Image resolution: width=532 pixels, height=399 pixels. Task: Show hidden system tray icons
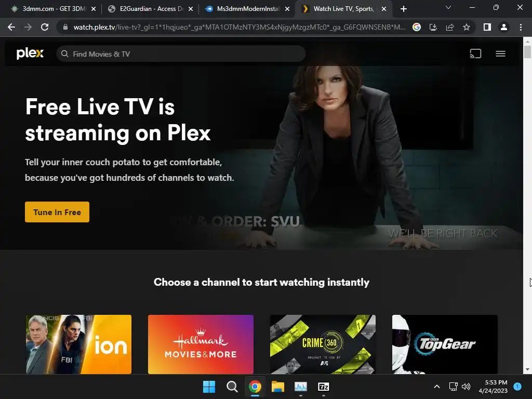coord(437,387)
